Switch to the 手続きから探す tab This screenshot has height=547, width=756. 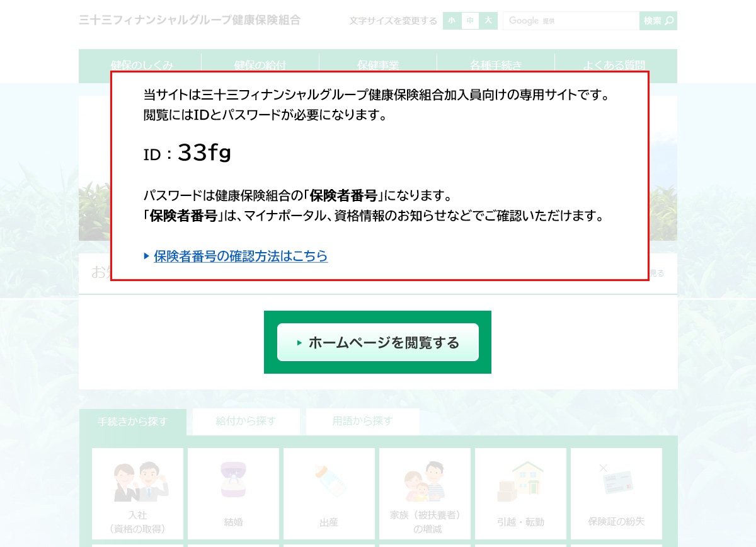tap(133, 422)
